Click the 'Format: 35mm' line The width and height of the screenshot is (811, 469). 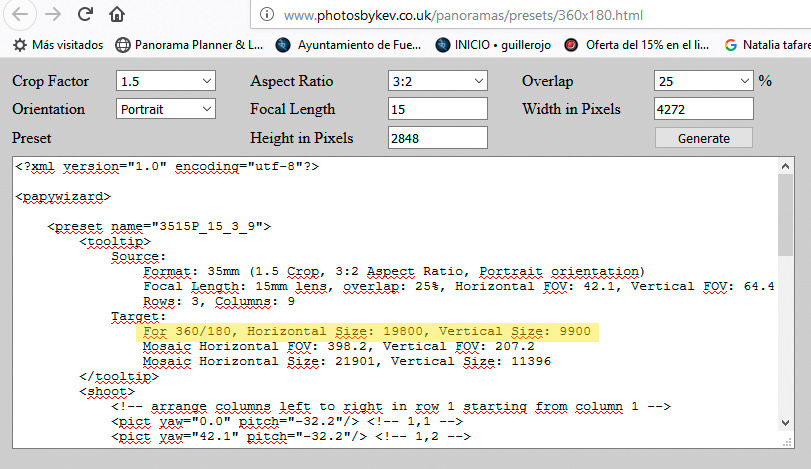point(394,271)
